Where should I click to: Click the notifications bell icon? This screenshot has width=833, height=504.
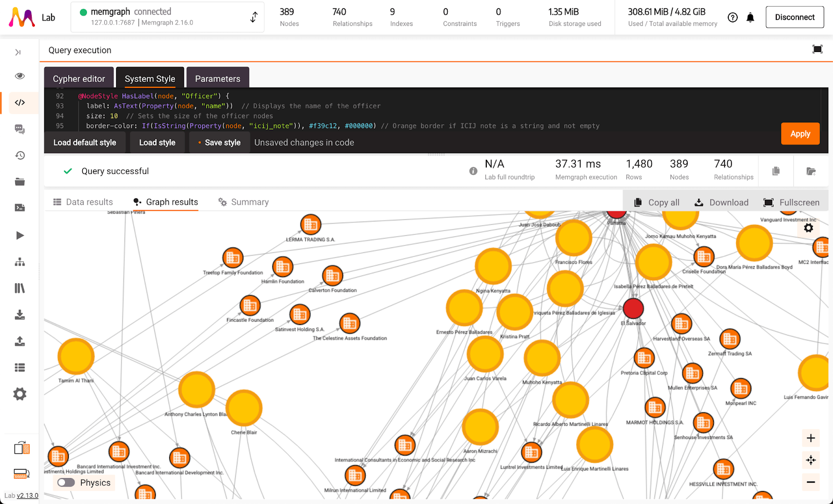pyautogui.click(x=750, y=17)
